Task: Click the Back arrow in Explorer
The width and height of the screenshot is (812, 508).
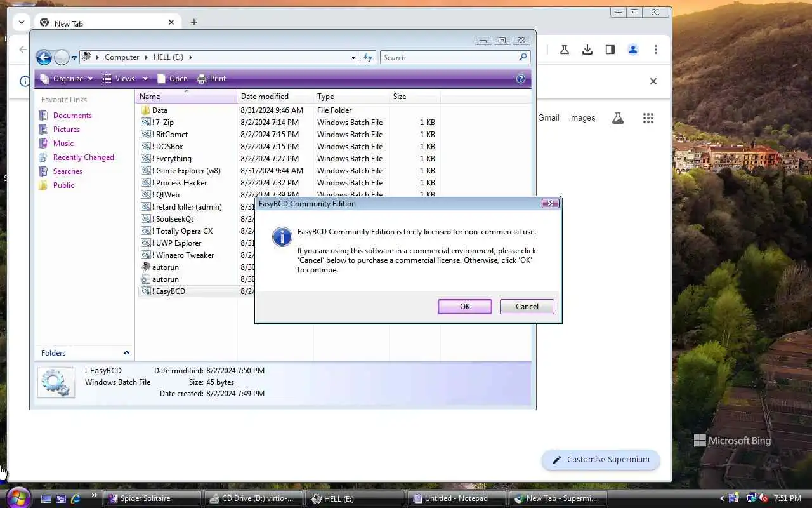Action: (44, 58)
